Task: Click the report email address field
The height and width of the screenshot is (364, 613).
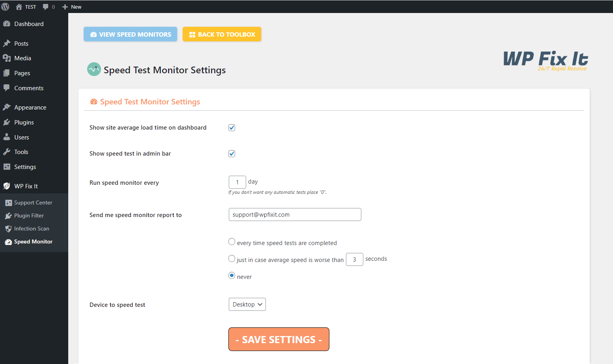Action: (x=295, y=215)
